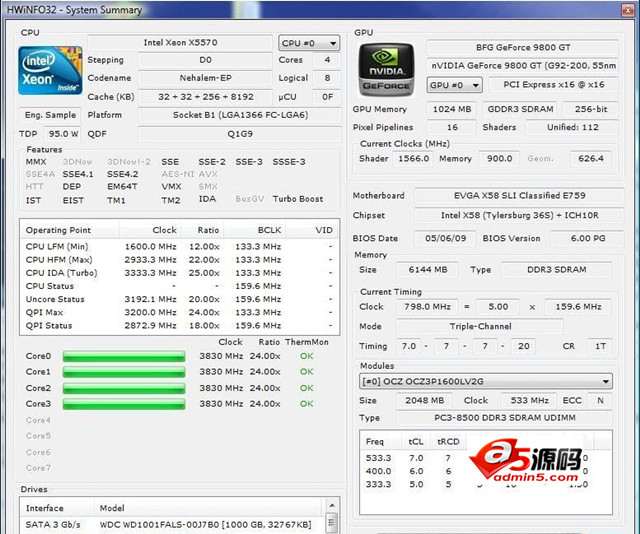Click the Cores value 4 field
Screen dimensions: 640x534
[x=327, y=60]
